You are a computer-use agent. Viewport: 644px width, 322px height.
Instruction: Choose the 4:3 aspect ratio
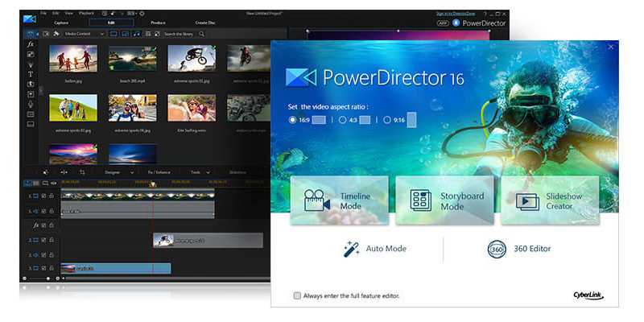pos(342,120)
